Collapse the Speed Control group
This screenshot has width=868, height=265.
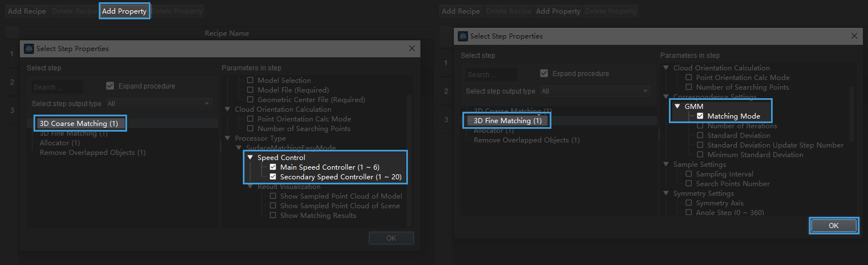point(250,158)
